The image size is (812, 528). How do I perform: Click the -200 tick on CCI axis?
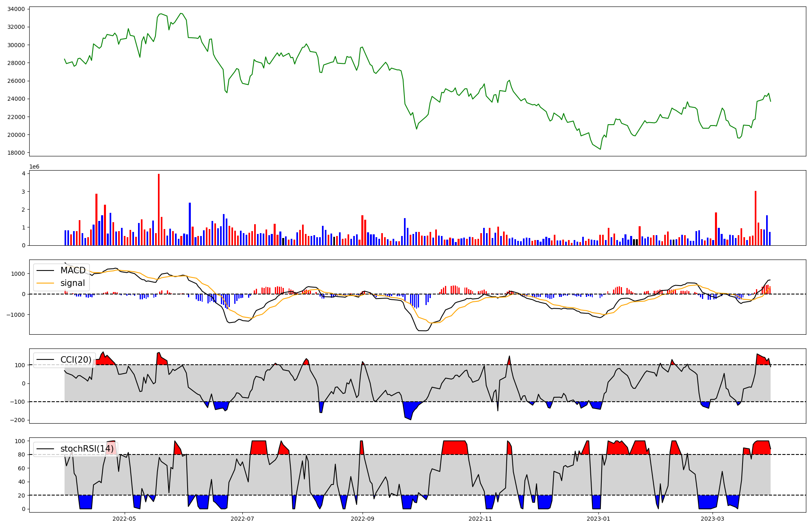tap(17, 420)
